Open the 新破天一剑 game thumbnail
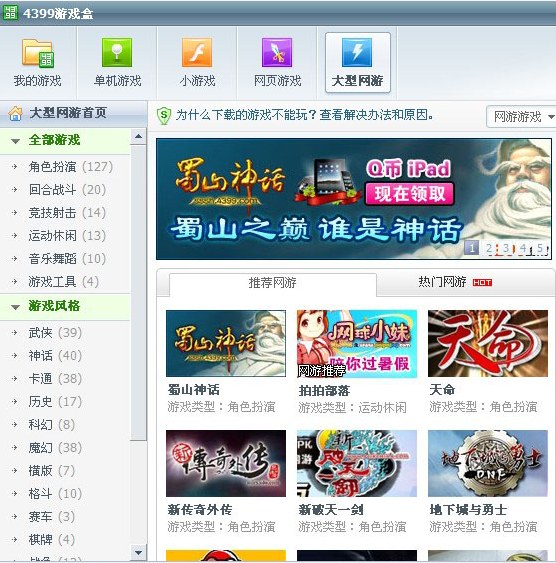Screen dimensions: 556x563 click(x=357, y=463)
